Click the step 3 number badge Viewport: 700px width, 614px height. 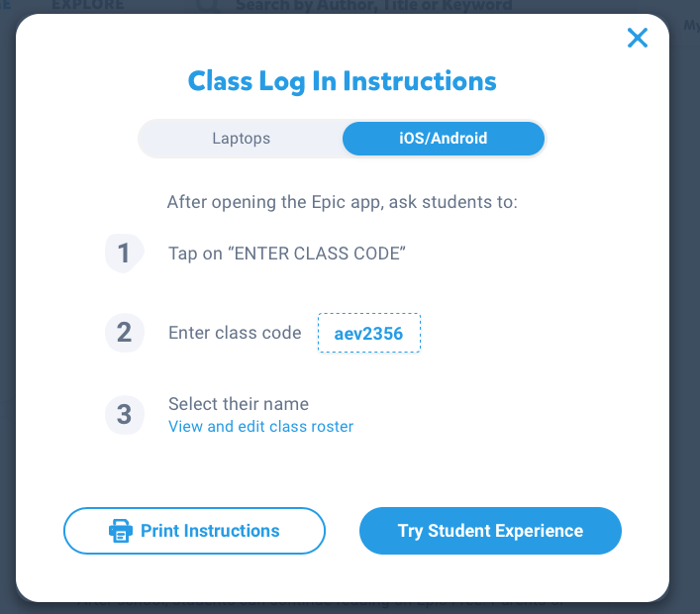tap(124, 413)
